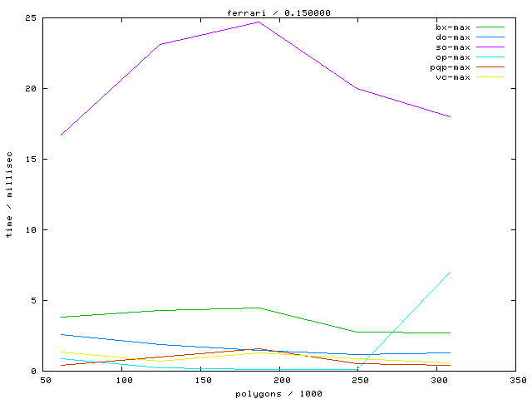The width and height of the screenshot is (532, 399).
Task: Click the so-max legend entry text
Action: tap(452, 47)
